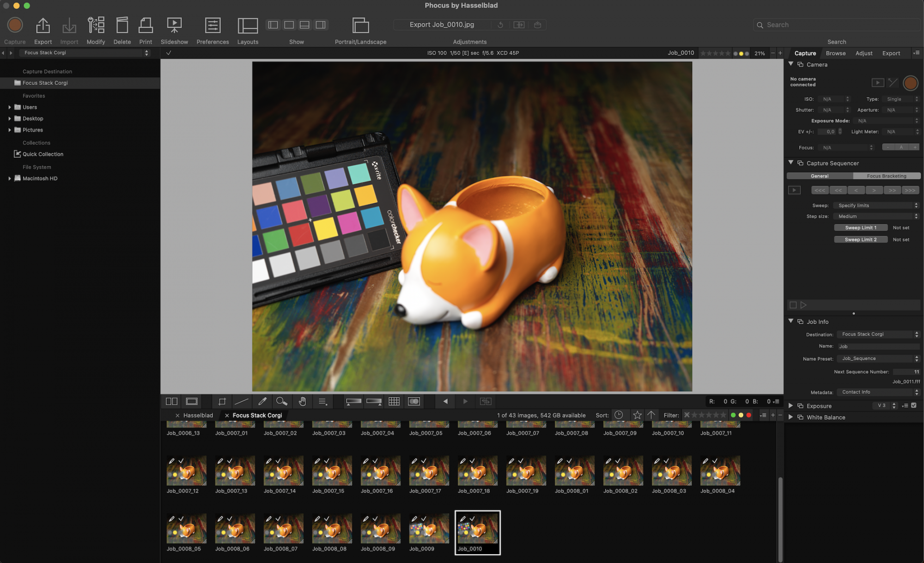Expand the Exposure section

click(x=790, y=406)
